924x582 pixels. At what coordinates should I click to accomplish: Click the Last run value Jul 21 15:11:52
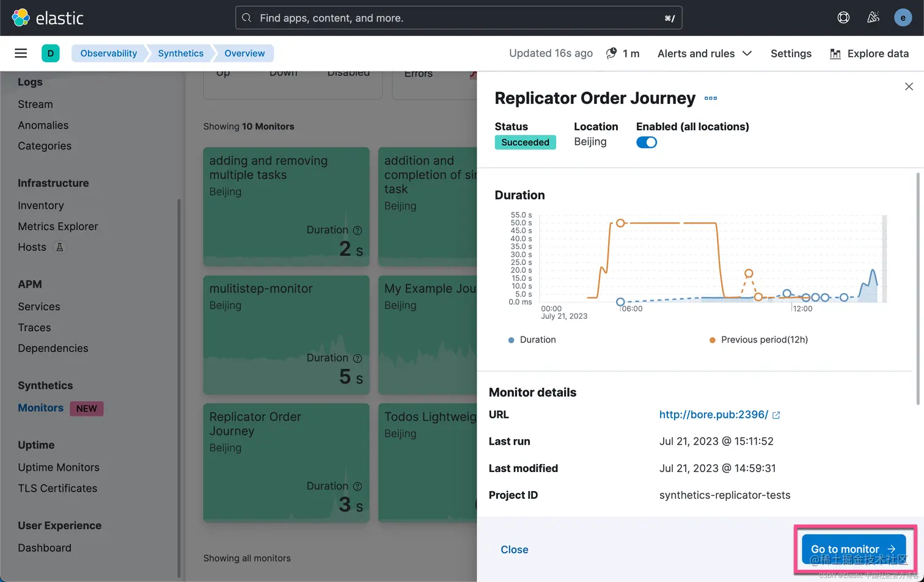716,442
